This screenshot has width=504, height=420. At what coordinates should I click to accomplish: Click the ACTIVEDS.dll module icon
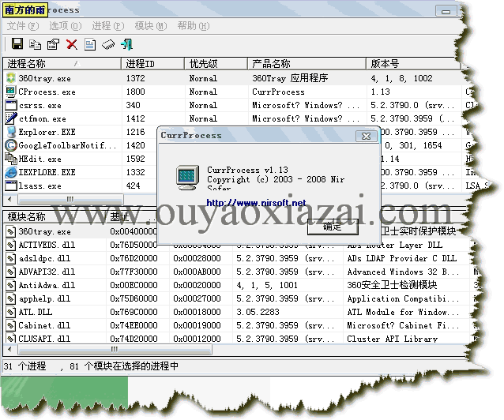[11, 245]
